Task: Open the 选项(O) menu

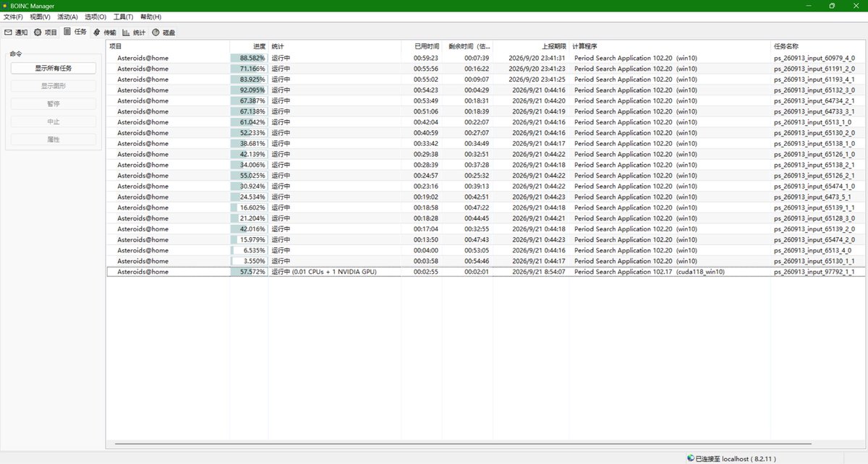Action: coord(95,17)
